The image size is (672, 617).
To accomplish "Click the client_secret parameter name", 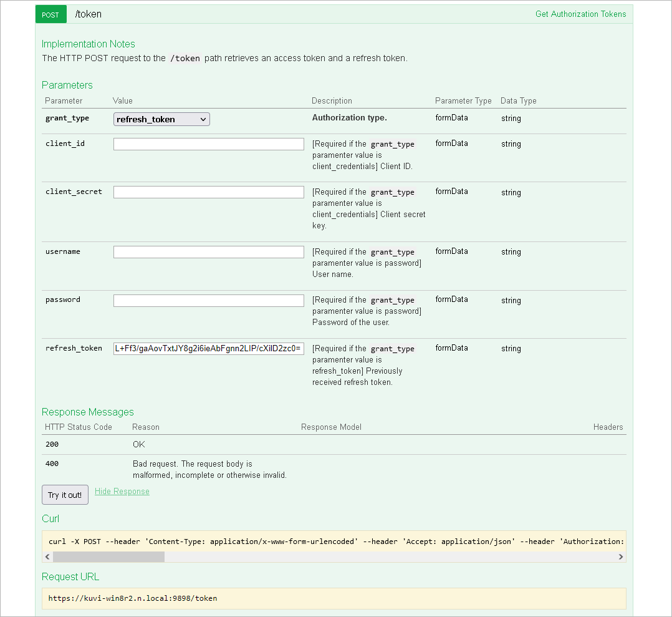I will coord(74,192).
